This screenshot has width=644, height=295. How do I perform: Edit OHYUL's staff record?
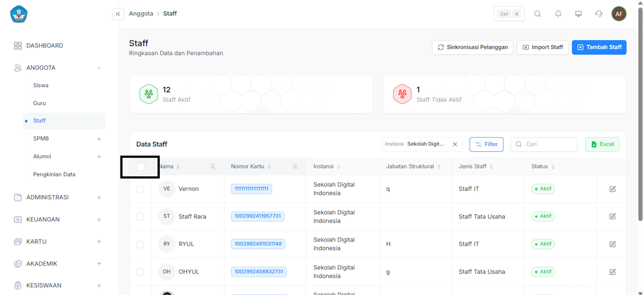pos(612,272)
